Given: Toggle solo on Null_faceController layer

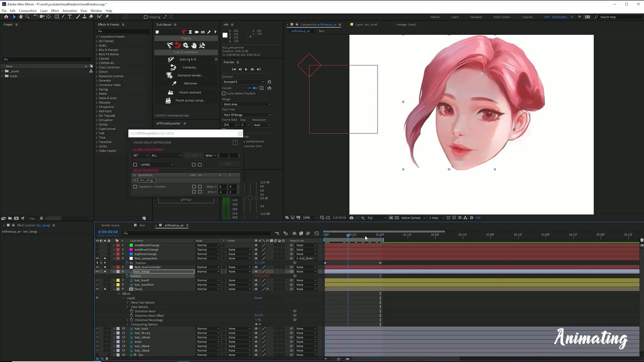Looking at the screenshot, I should pyautogui.click(x=105, y=267).
